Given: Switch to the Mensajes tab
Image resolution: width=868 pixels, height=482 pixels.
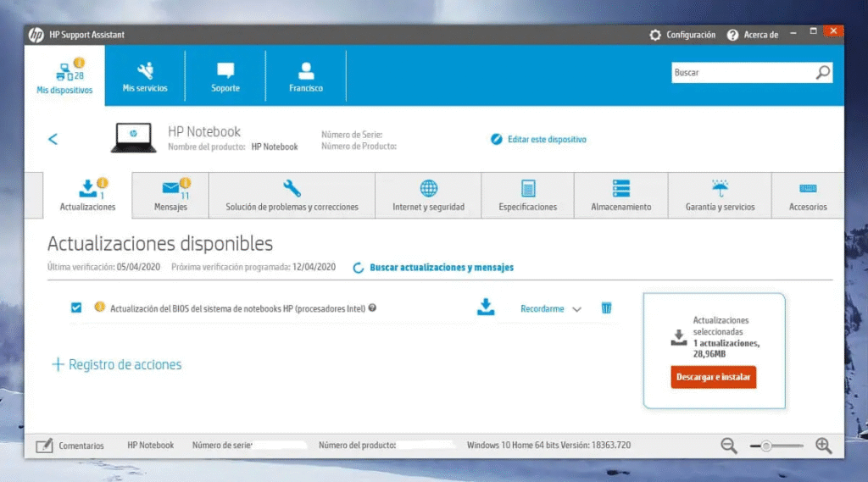Looking at the screenshot, I should [170, 196].
